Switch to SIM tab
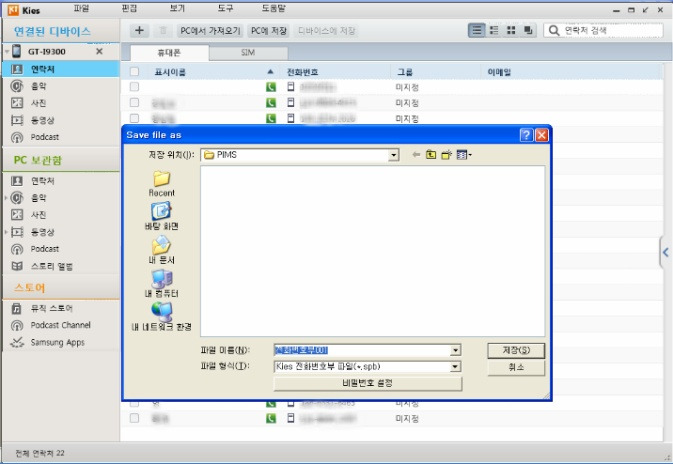 coord(248,53)
